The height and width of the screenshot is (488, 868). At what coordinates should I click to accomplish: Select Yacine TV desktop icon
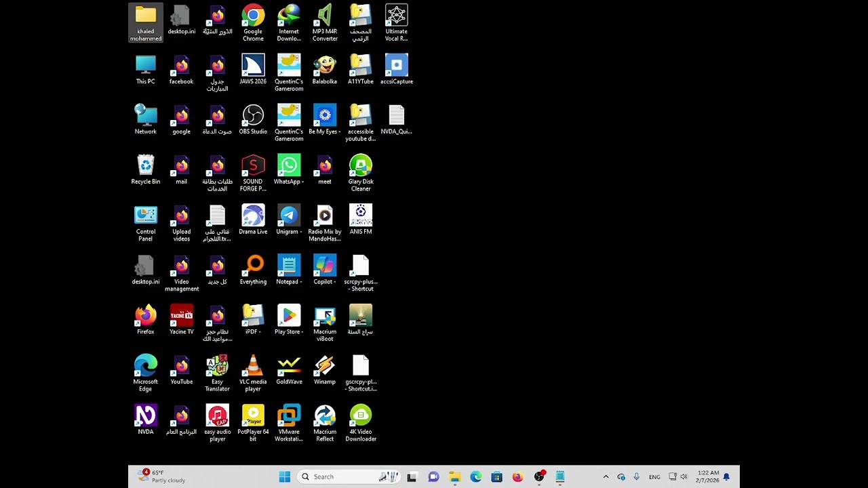pyautogui.click(x=182, y=321)
